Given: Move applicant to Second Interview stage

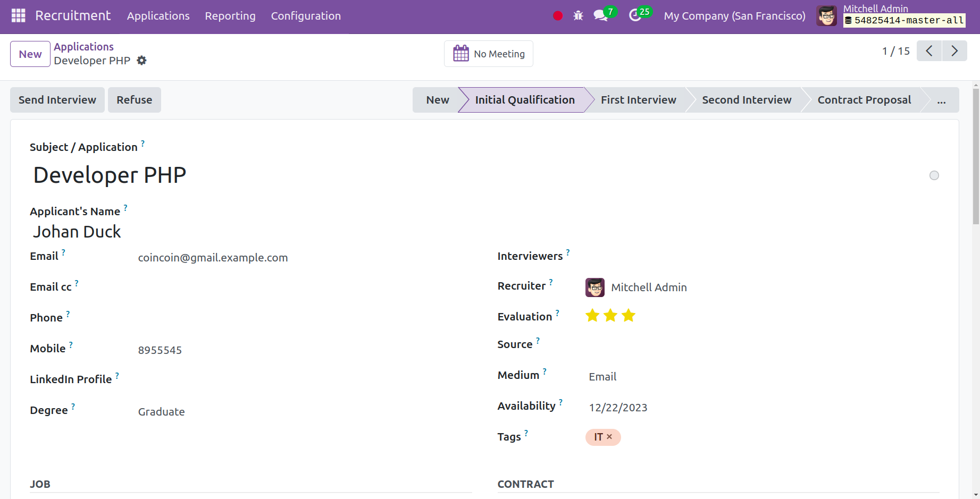Looking at the screenshot, I should pos(747,100).
